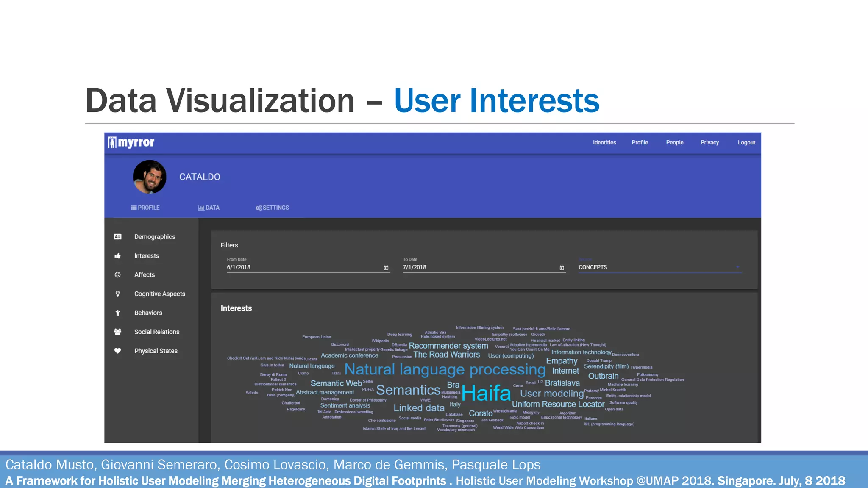
Task: Go to the People page
Action: coord(675,143)
